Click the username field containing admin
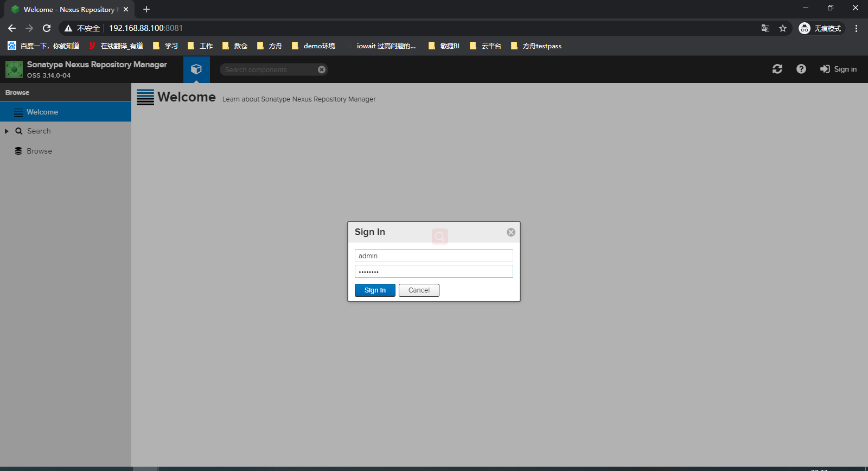868x471 pixels. [434, 256]
